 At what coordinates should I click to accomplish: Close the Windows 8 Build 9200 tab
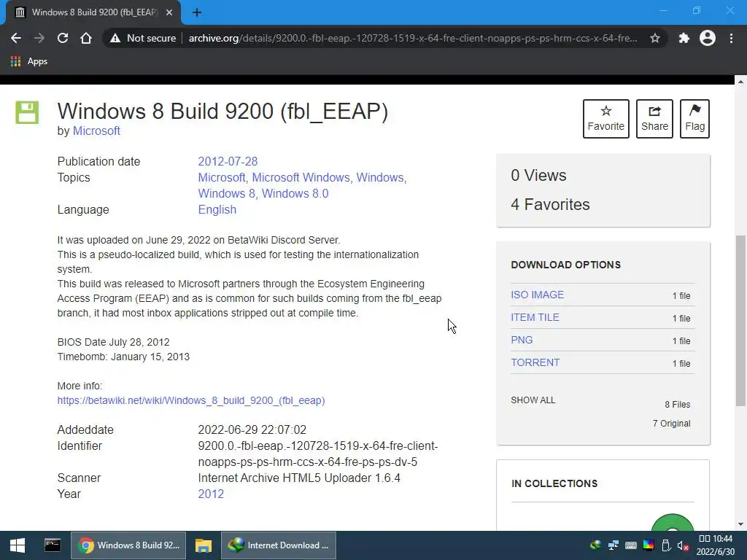click(169, 12)
